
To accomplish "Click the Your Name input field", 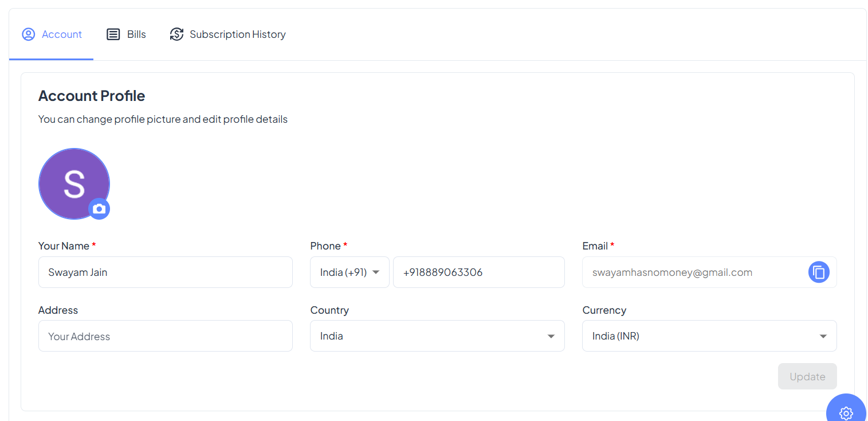I will tap(165, 272).
